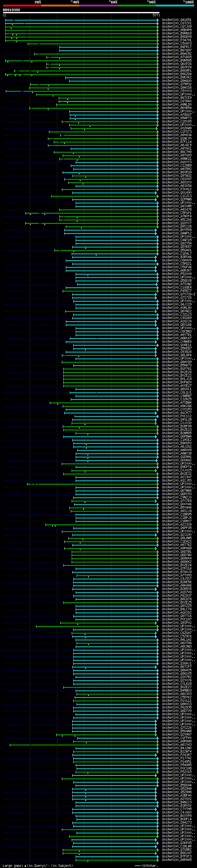Click the orange ~40% identity legend segment
The width and height of the screenshot is (197, 868).
60,6
